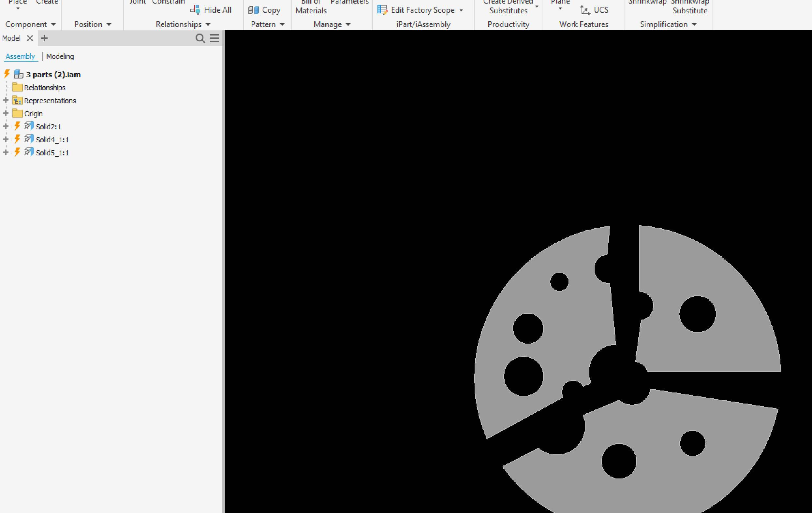Switch to the Assembly browser view
This screenshot has height=513, width=812.
pos(20,56)
